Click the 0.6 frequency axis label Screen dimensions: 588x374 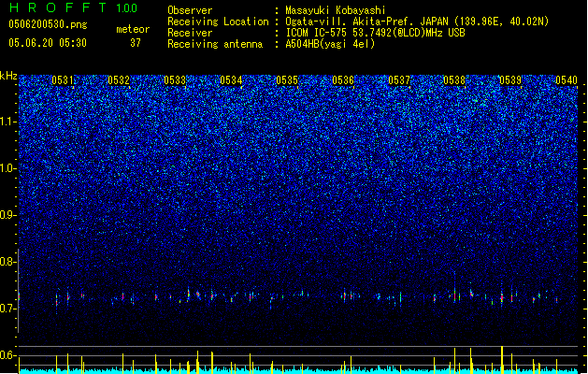[7, 355]
